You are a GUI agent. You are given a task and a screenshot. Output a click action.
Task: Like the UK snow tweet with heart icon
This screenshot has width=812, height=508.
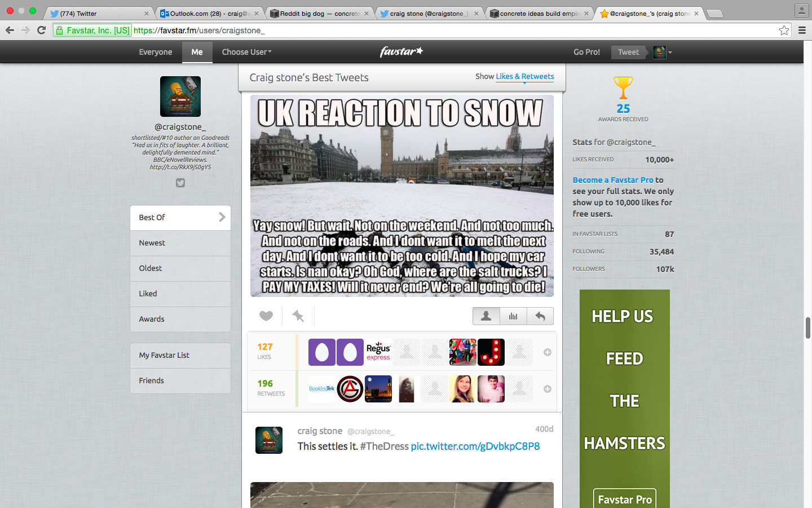(x=266, y=316)
